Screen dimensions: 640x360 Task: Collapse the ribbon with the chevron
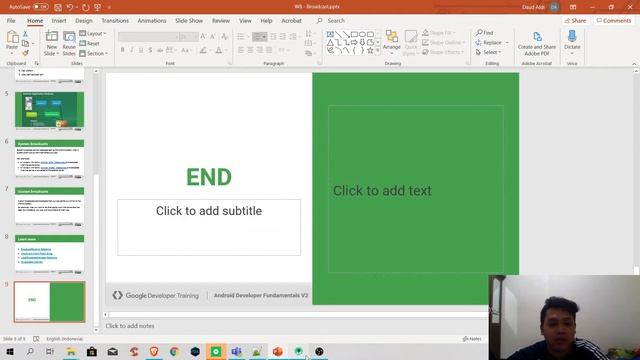coord(634,64)
